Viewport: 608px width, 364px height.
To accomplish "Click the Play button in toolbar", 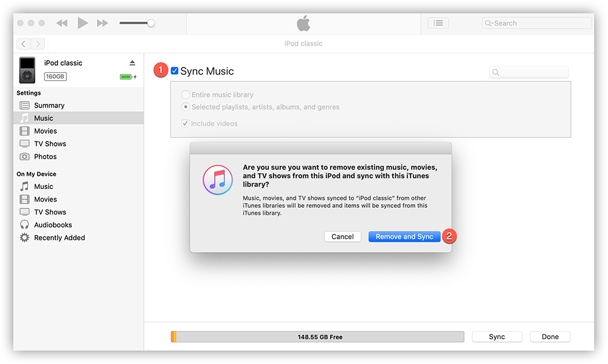I will coord(83,23).
